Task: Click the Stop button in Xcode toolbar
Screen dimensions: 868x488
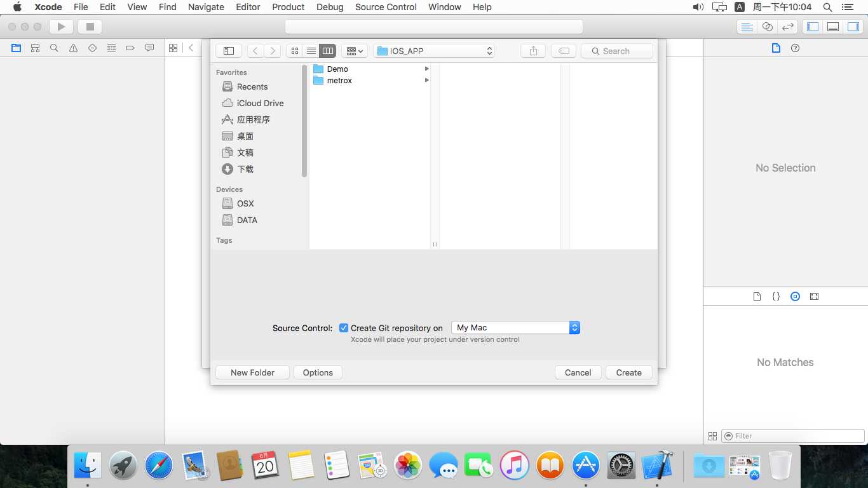Action: [90, 27]
